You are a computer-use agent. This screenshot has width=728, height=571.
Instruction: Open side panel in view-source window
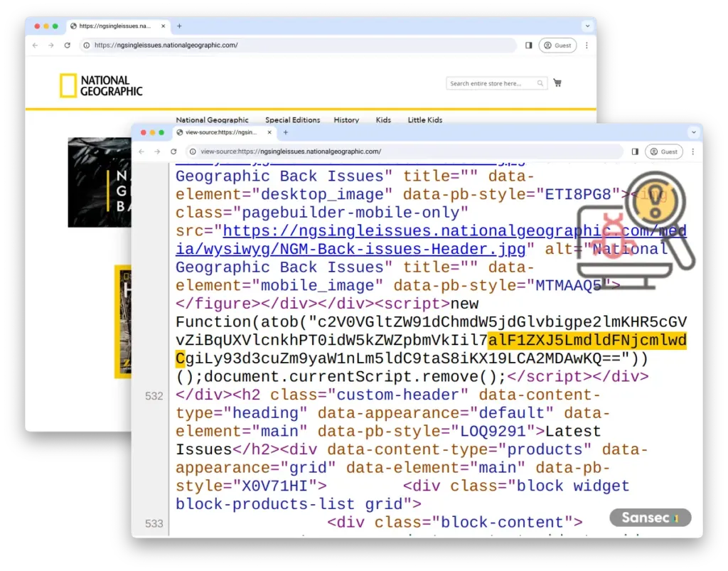pos(635,151)
